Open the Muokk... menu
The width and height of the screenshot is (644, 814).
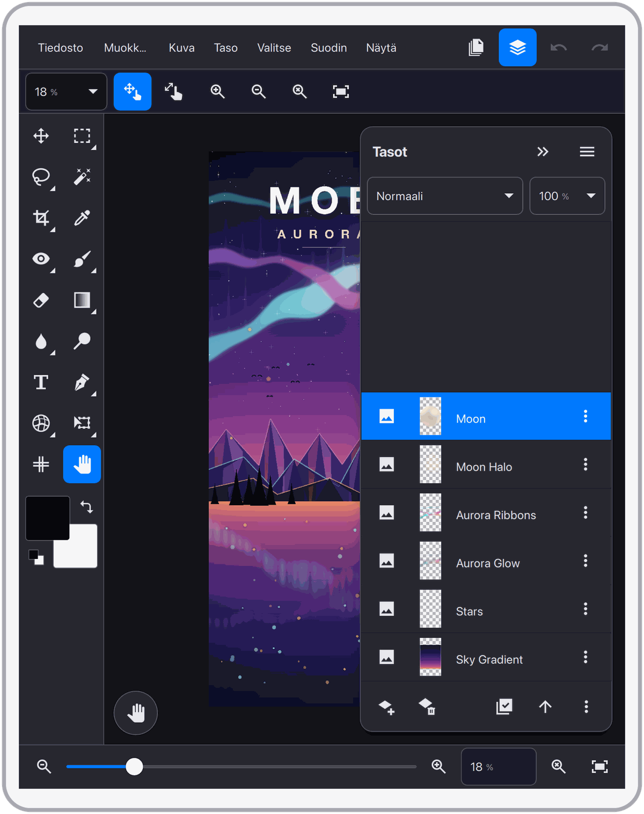pyautogui.click(x=125, y=48)
